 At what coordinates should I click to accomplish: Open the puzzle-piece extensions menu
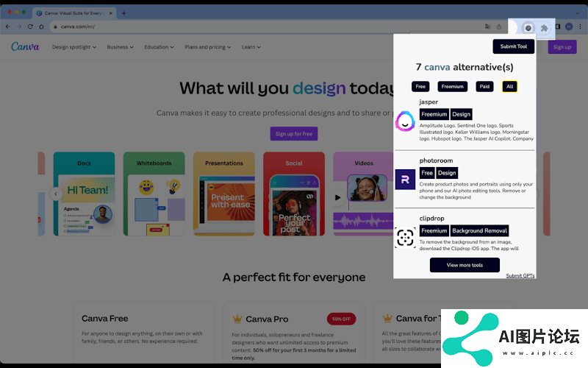pyautogui.click(x=544, y=28)
